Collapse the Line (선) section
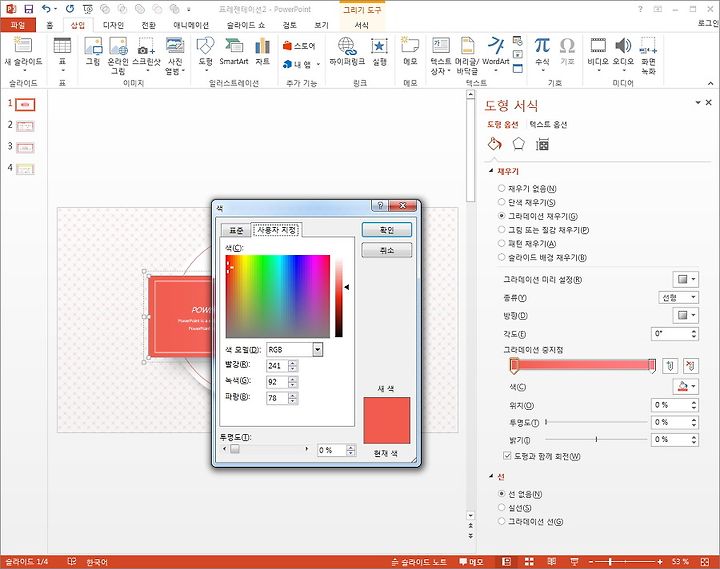720x569 pixels. (x=491, y=477)
